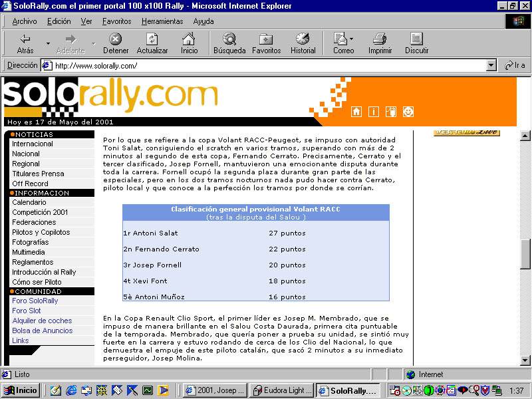This screenshot has height=399, width=532.
Task: Click the network computers tray icon
Action: tap(497, 390)
